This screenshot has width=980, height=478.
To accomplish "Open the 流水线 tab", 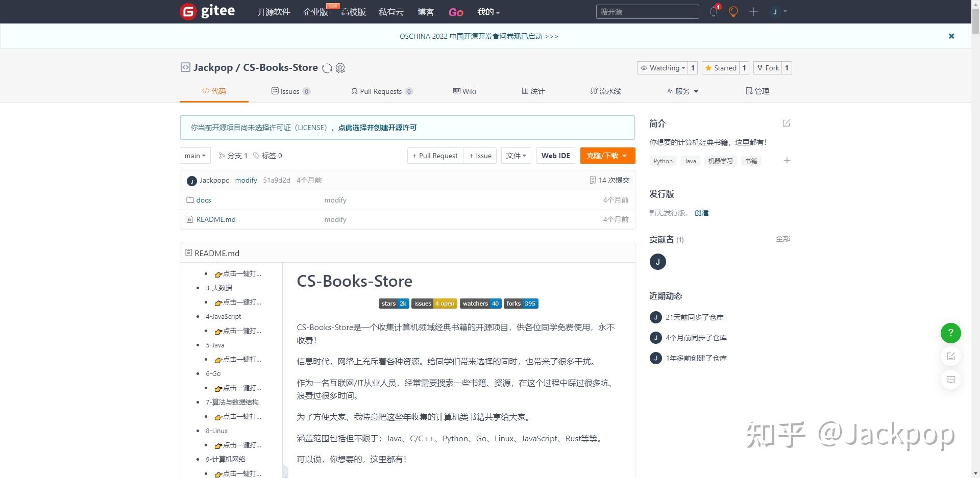I will 605,91.
